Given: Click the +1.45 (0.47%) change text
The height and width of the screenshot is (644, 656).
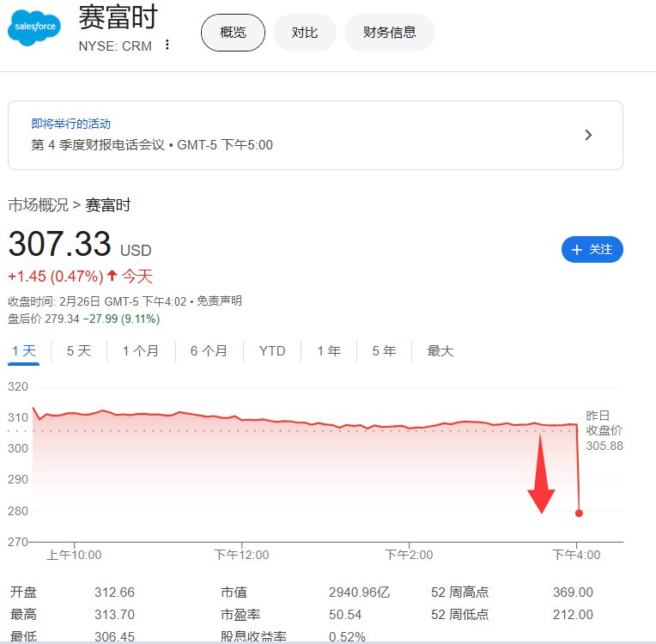Looking at the screenshot, I should tap(55, 276).
